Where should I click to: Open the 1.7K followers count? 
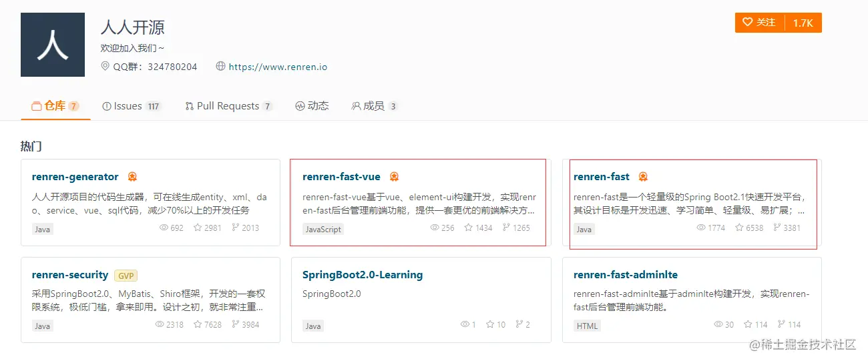point(803,23)
